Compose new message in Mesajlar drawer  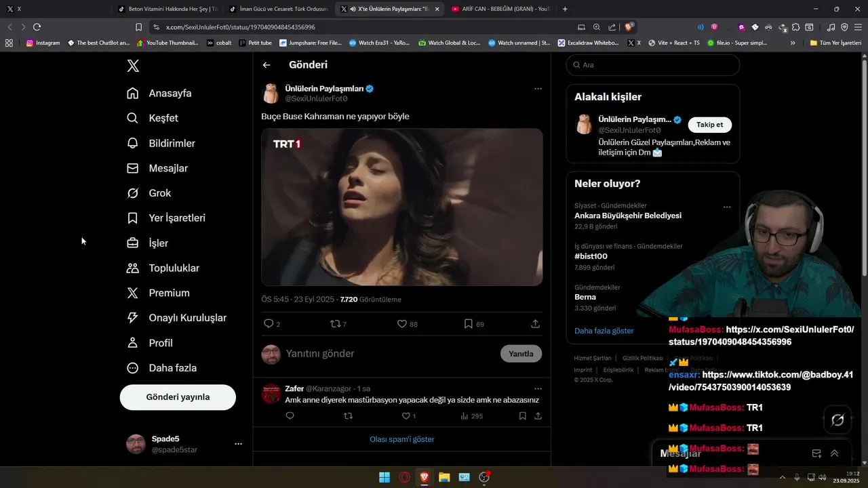pyautogui.click(x=816, y=453)
